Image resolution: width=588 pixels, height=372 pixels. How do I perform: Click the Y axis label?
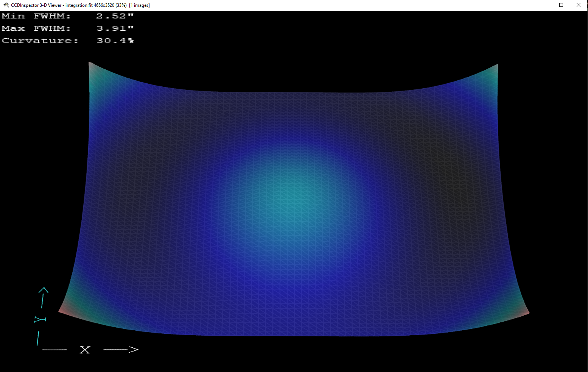pyautogui.click(x=40, y=319)
